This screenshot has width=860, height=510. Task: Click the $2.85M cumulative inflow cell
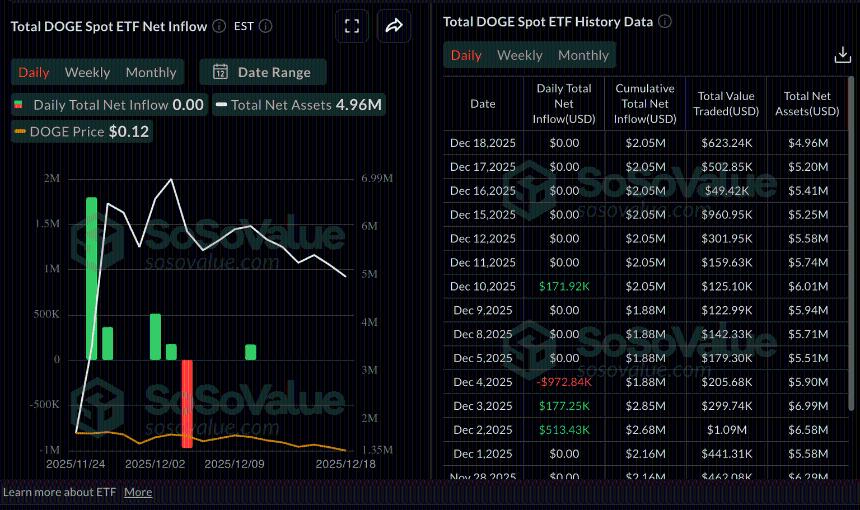click(x=645, y=406)
